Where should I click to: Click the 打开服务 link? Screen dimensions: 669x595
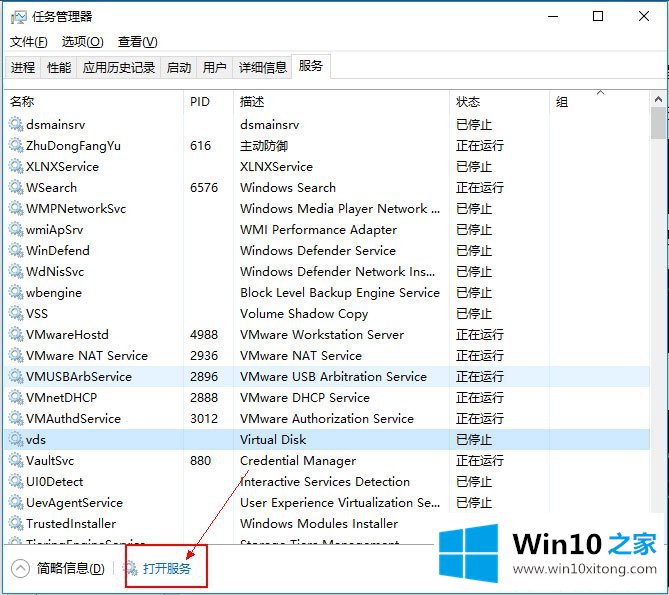coord(167,569)
